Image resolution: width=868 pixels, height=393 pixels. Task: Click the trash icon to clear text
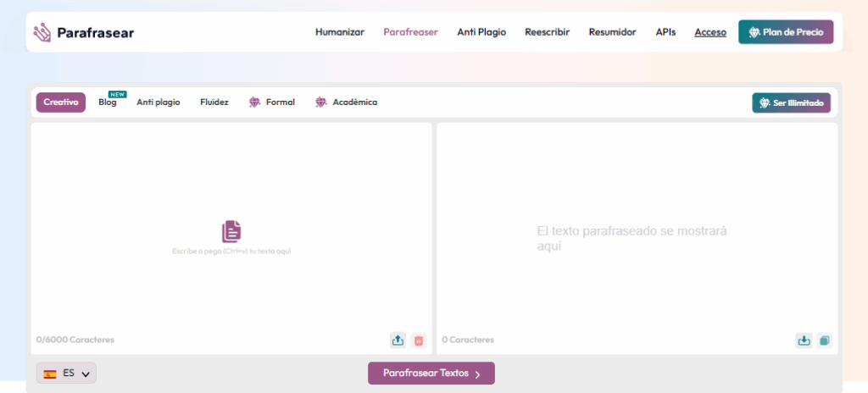click(x=419, y=340)
